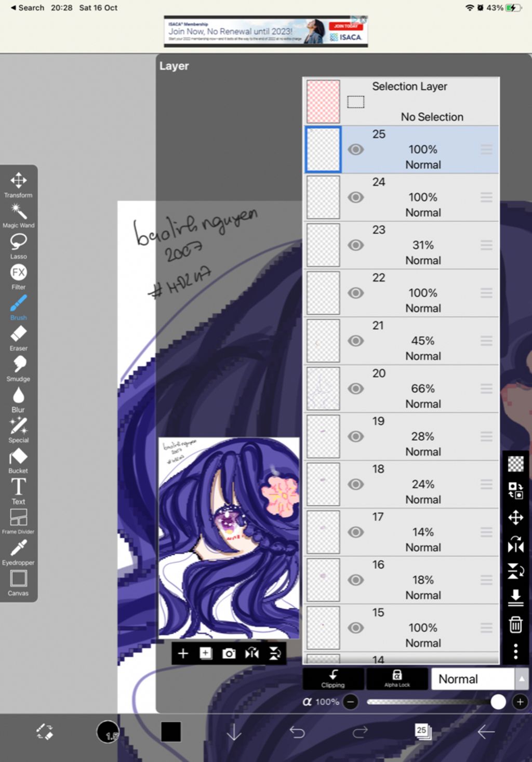Image resolution: width=532 pixels, height=762 pixels.
Task: Click the rotate-layer icon under the preview
Action: [x=275, y=653]
